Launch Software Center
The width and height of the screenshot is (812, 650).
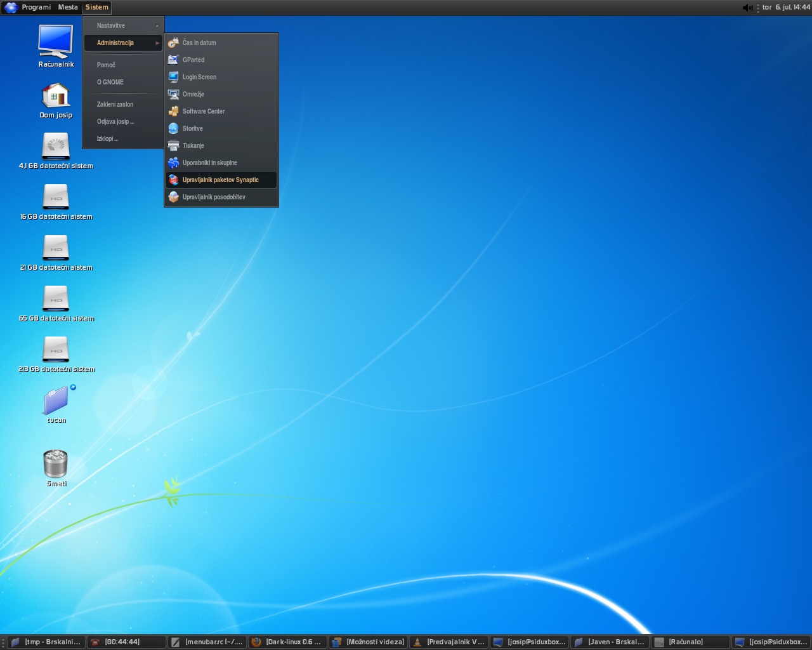(221, 111)
